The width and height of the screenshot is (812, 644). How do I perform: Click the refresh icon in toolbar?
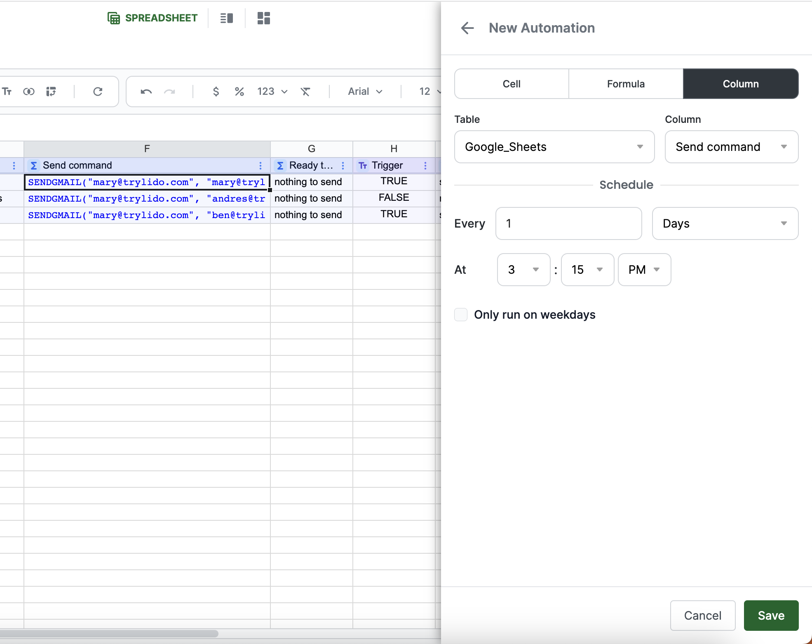98,92
